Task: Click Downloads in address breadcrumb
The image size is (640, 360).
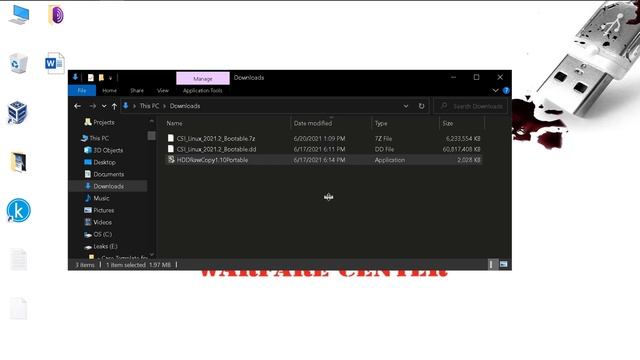Action: 185,106
